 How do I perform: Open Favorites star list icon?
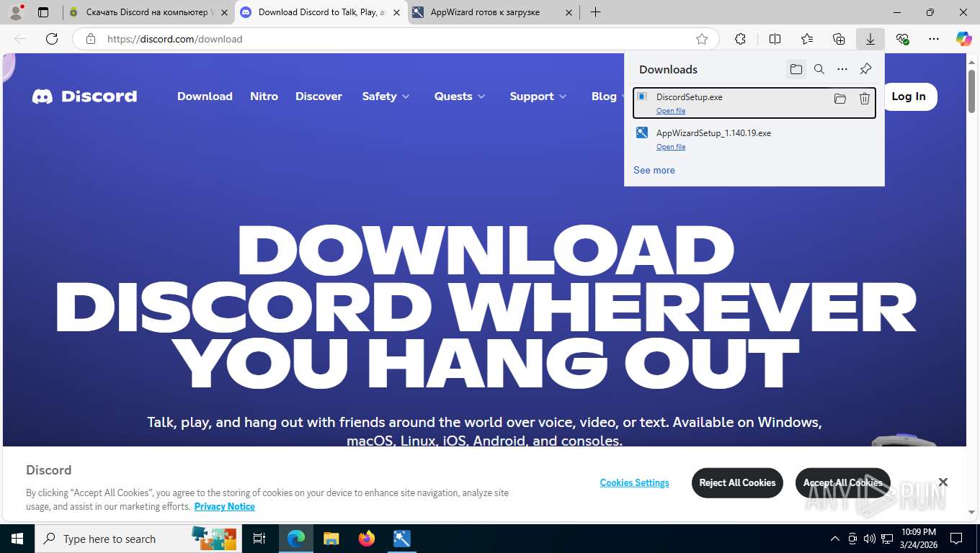pyautogui.click(x=807, y=39)
